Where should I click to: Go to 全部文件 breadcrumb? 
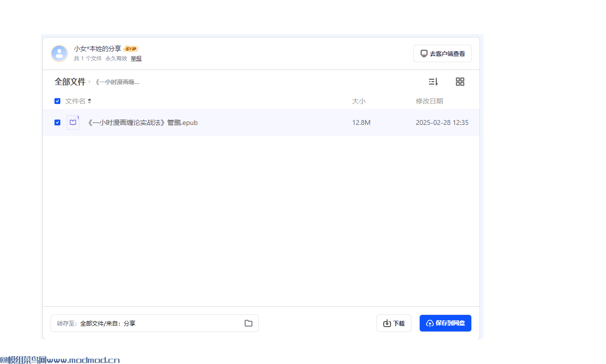pos(70,82)
